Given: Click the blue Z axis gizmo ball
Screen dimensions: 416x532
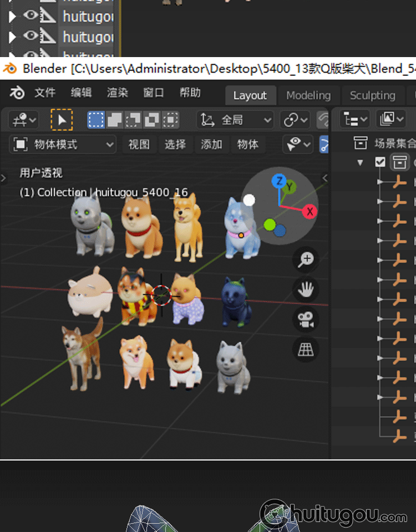Looking at the screenshot, I should pos(278,181).
